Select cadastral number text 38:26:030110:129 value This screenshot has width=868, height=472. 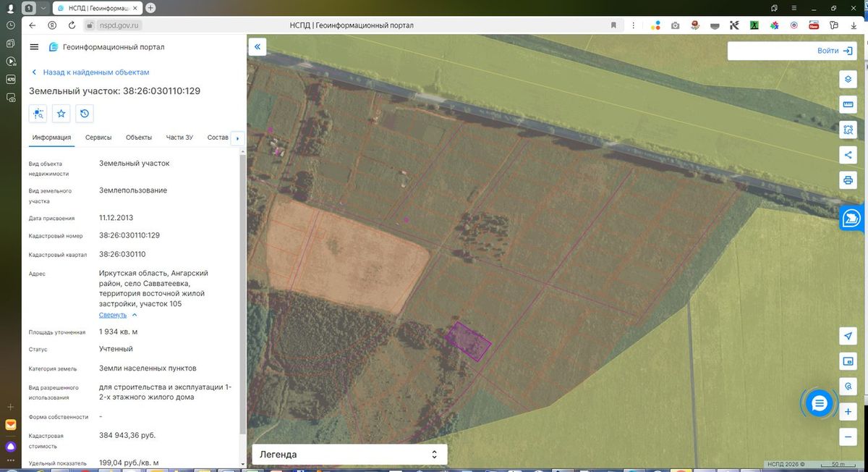click(129, 235)
